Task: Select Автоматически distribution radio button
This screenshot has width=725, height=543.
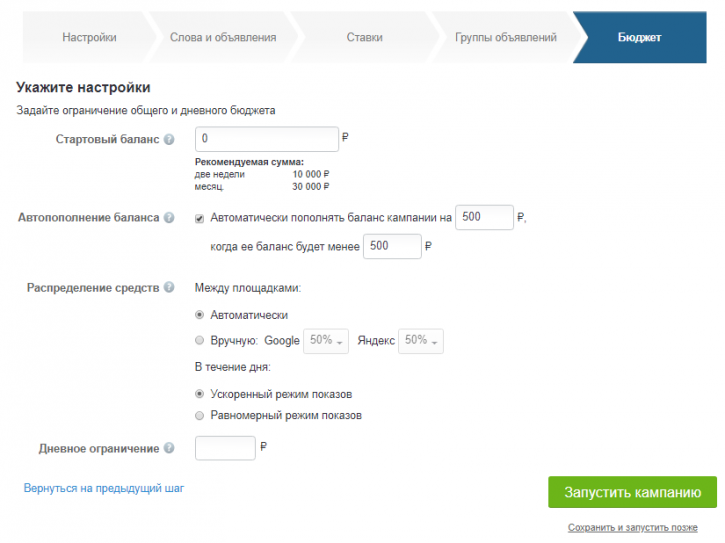Action: point(199,315)
